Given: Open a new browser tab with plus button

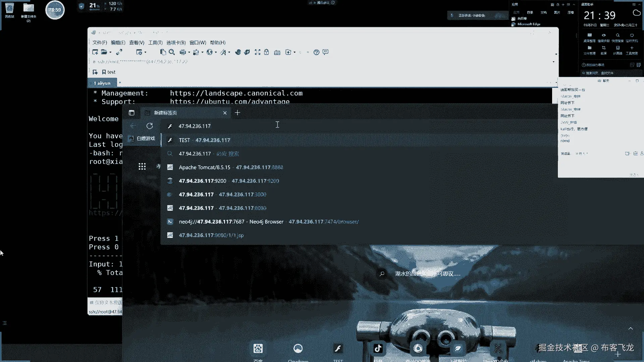Looking at the screenshot, I should [x=237, y=113].
